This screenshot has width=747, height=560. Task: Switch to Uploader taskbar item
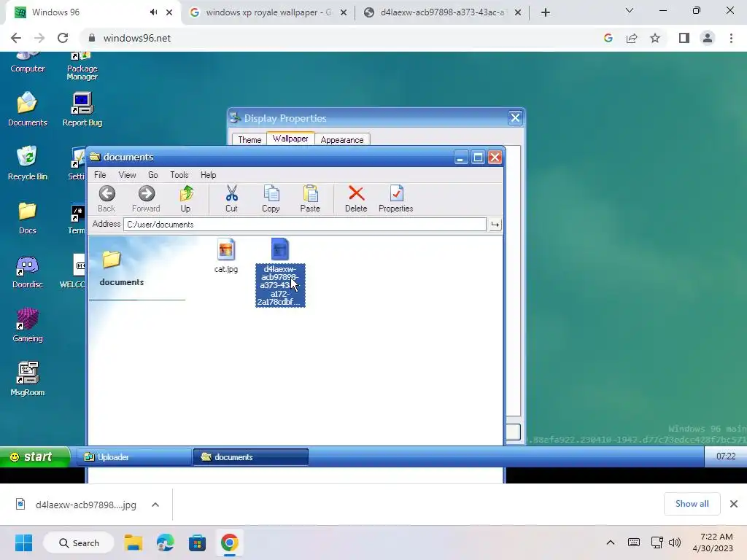[134, 457]
